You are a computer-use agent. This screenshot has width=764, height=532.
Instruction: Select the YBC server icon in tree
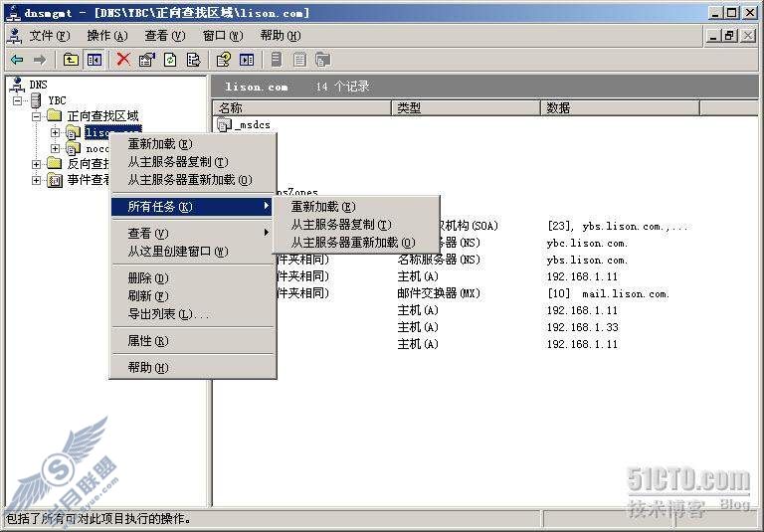36,100
